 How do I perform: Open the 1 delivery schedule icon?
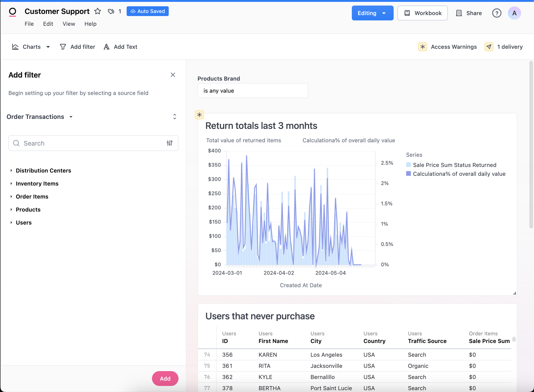pos(489,47)
